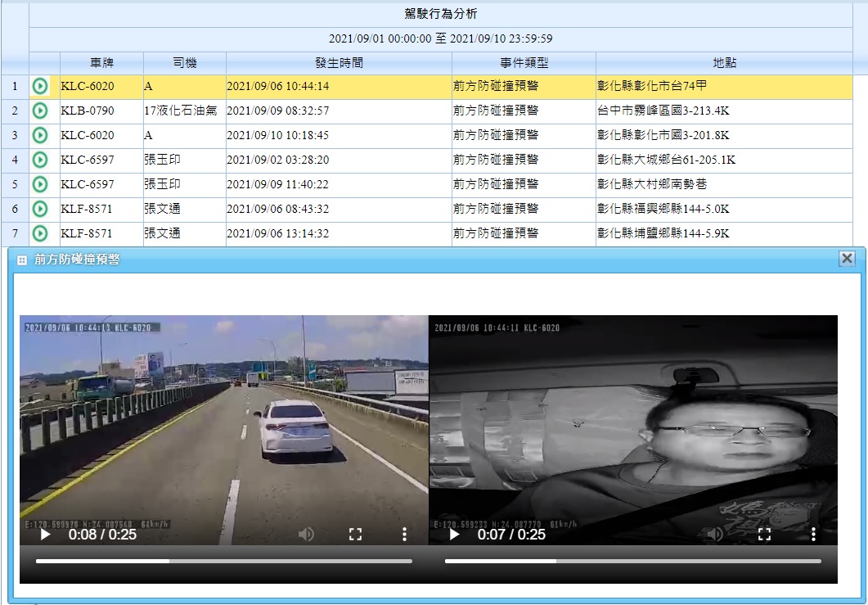Play the front road camera video
This screenshot has height=605, width=868.
(45, 534)
